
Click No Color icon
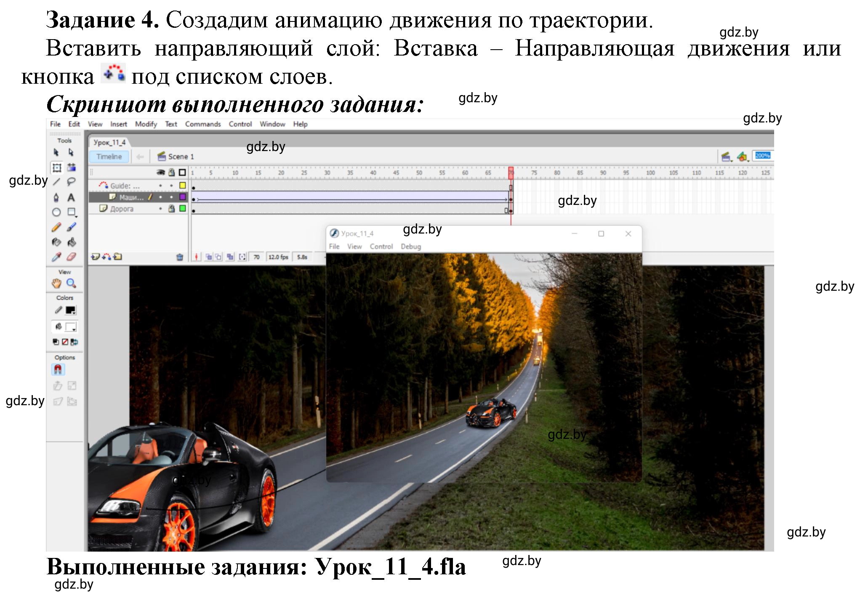coord(65,342)
